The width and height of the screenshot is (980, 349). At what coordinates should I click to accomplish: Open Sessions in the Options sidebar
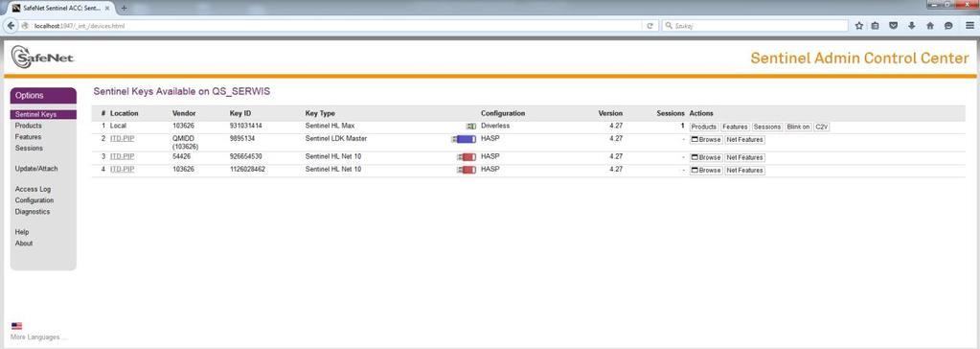coord(29,149)
